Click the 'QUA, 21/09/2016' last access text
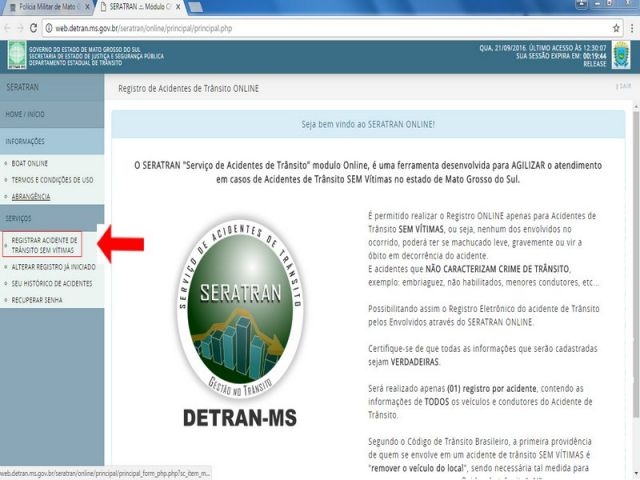The image size is (640, 480). click(543, 48)
